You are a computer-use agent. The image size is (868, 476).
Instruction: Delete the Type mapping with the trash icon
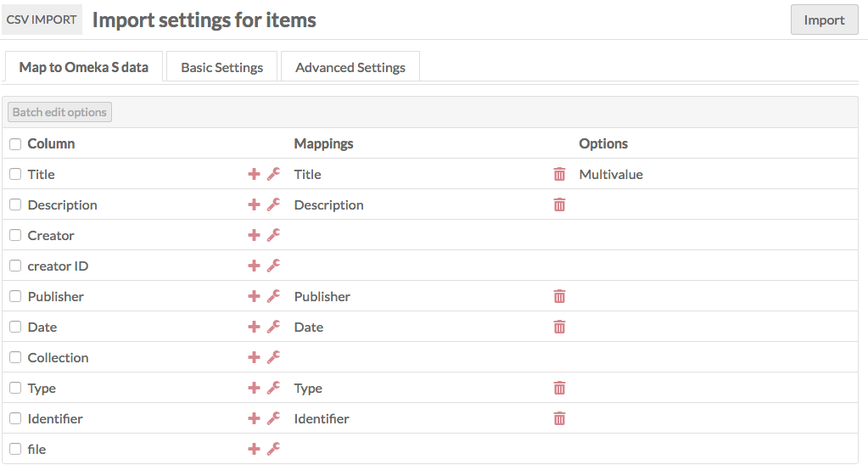(x=560, y=388)
